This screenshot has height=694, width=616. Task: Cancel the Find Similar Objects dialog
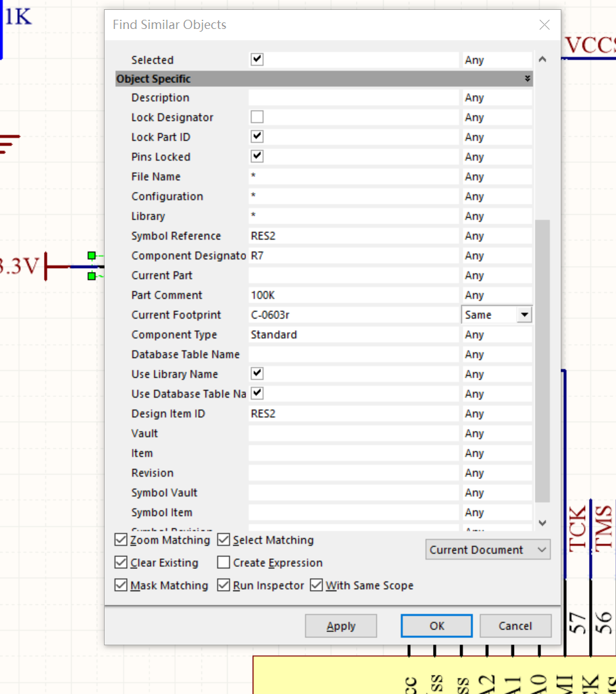coord(515,626)
